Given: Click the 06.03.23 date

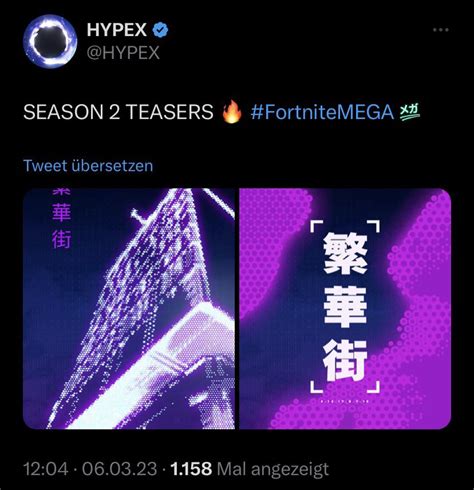Looking at the screenshot, I should [x=119, y=469].
